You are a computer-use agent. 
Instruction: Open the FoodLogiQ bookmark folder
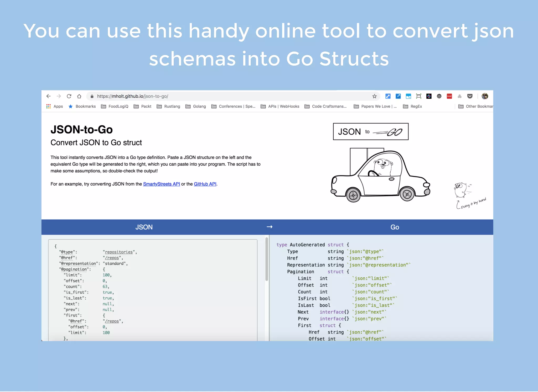115,106
